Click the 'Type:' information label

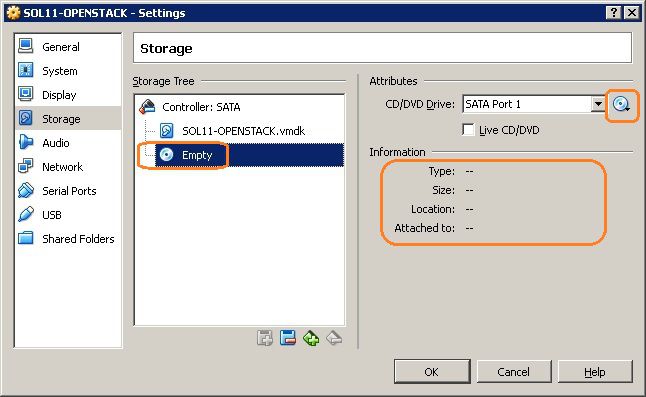(442, 171)
